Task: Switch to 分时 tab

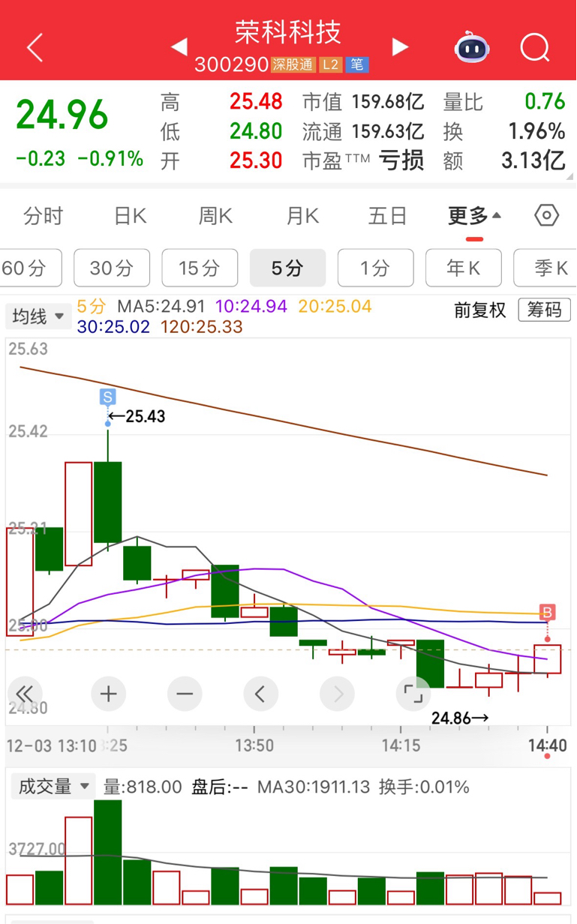Action: pyautogui.click(x=44, y=217)
